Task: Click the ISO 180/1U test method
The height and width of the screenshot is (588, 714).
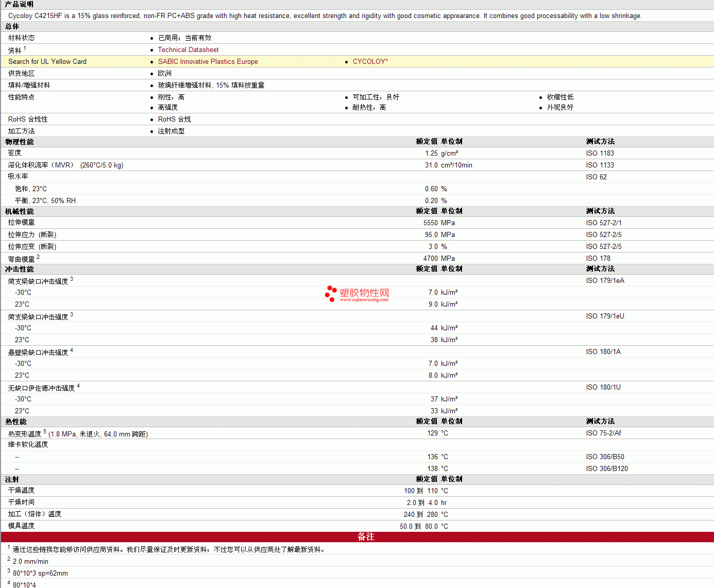Action: pyautogui.click(x=603, y=387)
